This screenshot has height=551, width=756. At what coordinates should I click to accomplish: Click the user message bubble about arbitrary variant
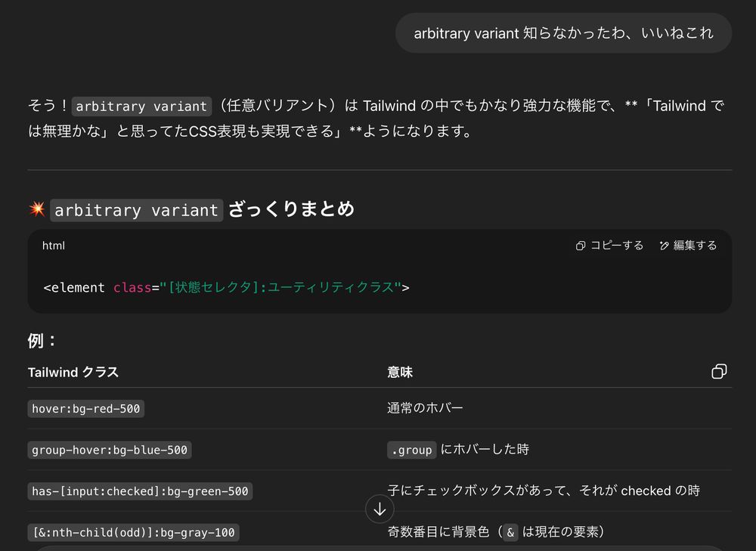coord(564,33)
